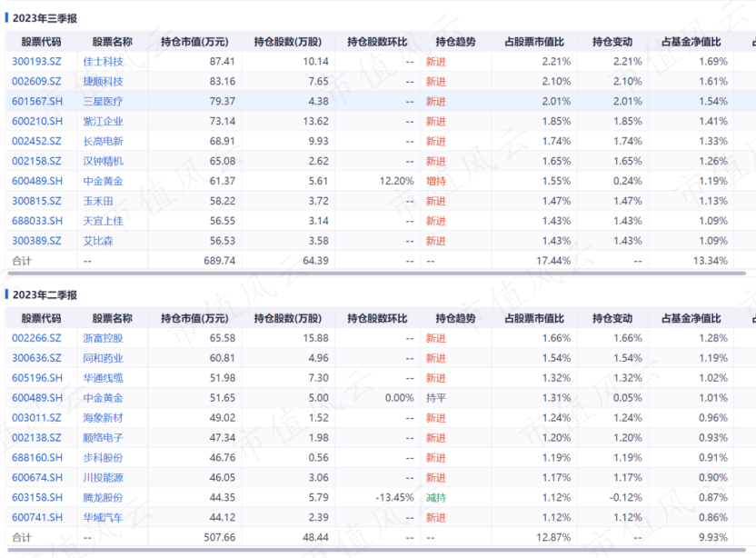Click 持仓股数环比 header in the 2023年二季报 table
This screenshot has width=756, height=558.
coord(377,318)
